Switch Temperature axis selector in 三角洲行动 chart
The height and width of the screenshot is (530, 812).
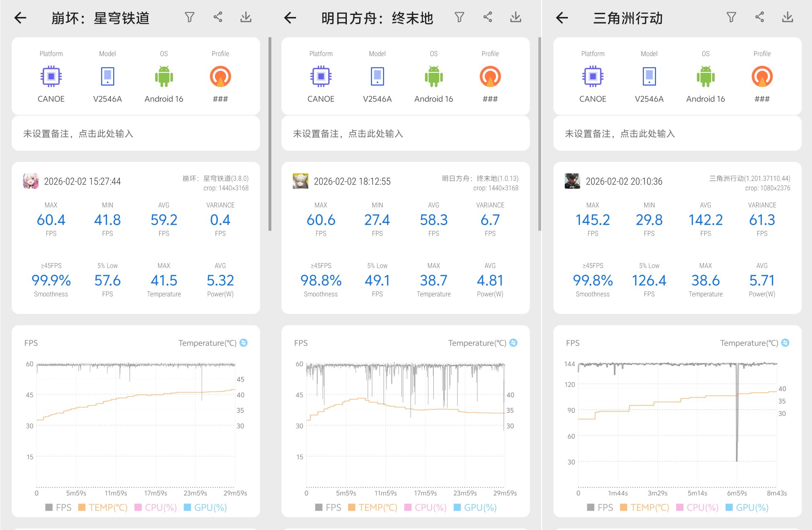(x=785, y=343)
